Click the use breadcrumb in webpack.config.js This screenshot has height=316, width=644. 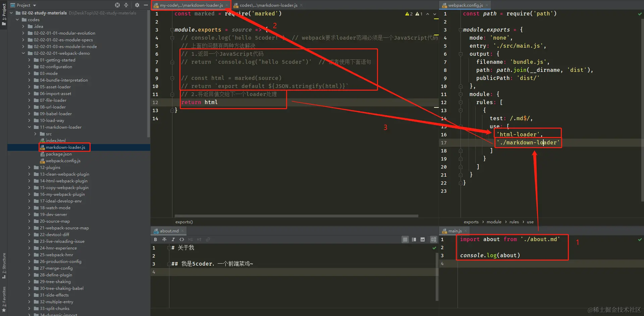[x=530, y=222]
